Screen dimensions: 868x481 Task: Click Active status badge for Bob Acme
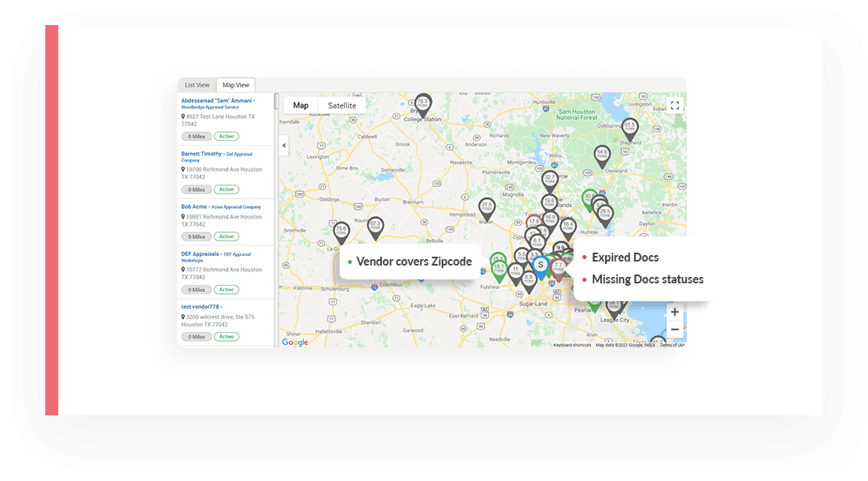point(226,236)
